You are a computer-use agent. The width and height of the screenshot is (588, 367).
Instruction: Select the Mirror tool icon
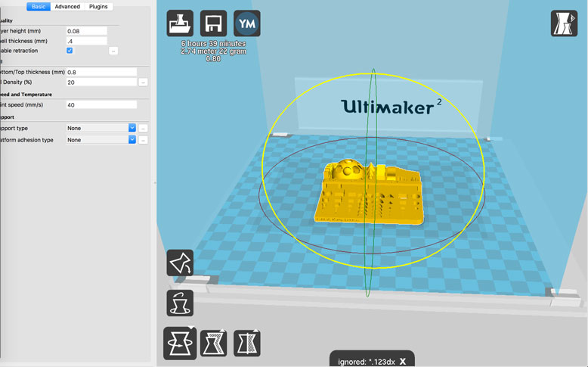(246, 344)
